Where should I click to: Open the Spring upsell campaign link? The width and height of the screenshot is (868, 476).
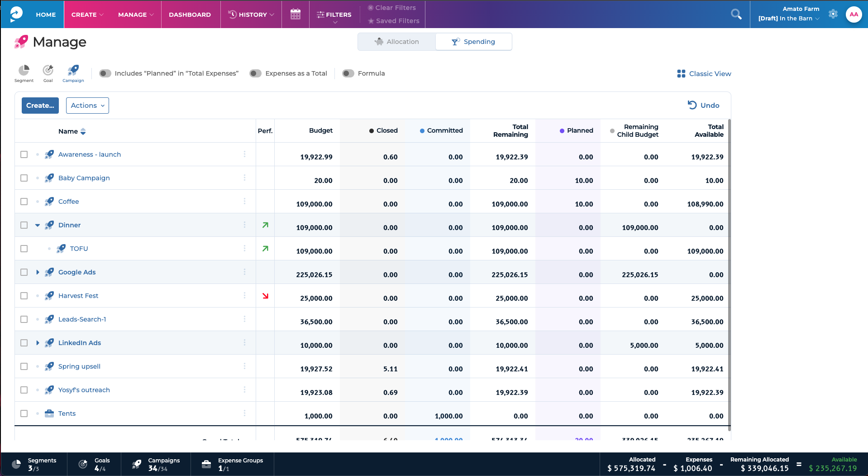pos(79,366)
